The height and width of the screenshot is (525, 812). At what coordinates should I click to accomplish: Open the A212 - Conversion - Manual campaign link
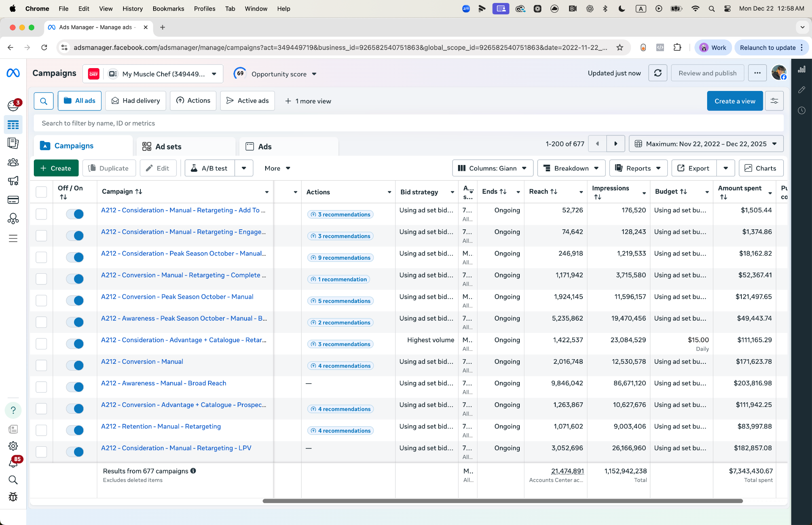pyautogui.click(x=142, y=362)
